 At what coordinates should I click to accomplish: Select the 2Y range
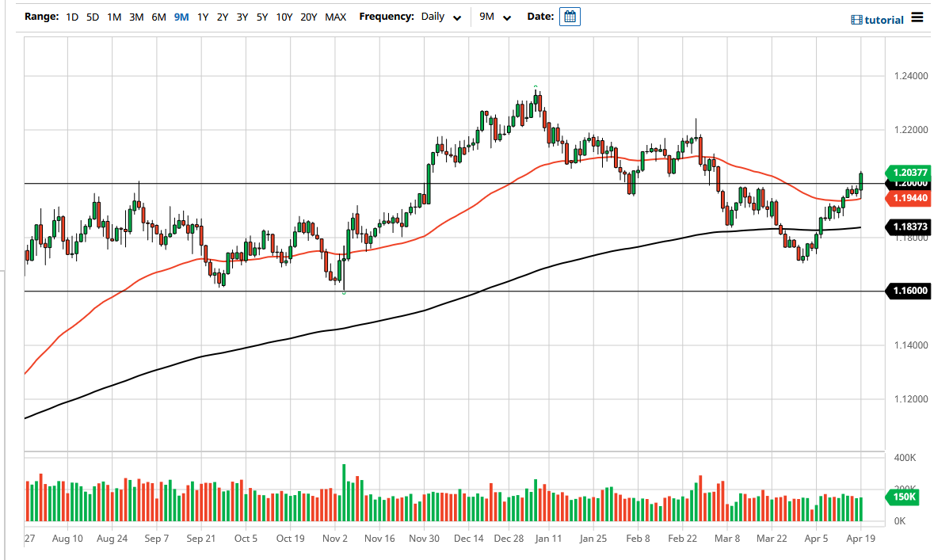click(x=222, y=17)
